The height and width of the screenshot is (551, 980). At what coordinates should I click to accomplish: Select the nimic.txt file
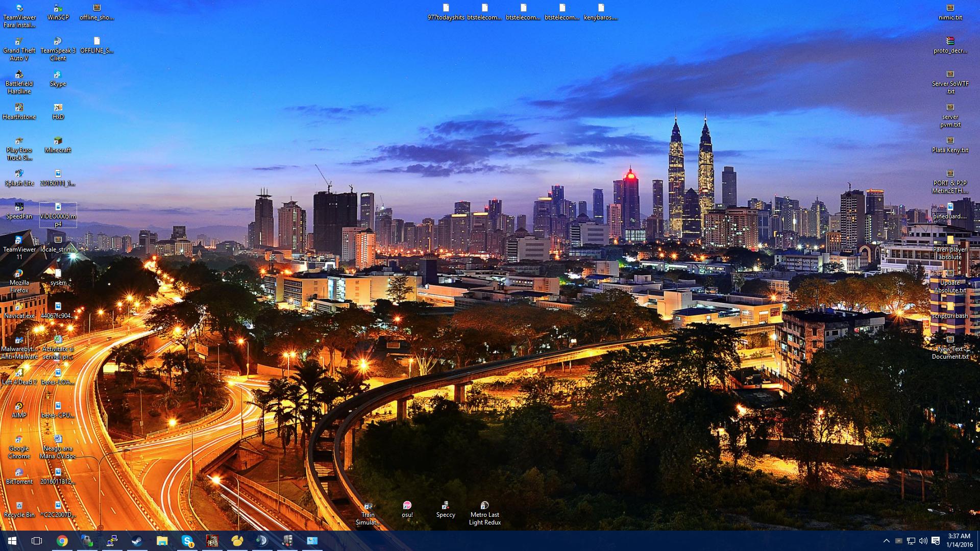[950, 12]
